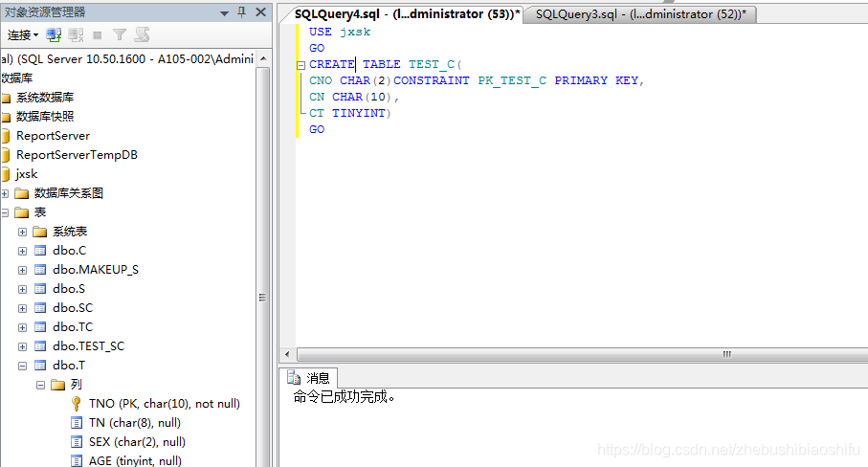Expand the dbo.C table node
868x467 pixels.
[22, 252]
